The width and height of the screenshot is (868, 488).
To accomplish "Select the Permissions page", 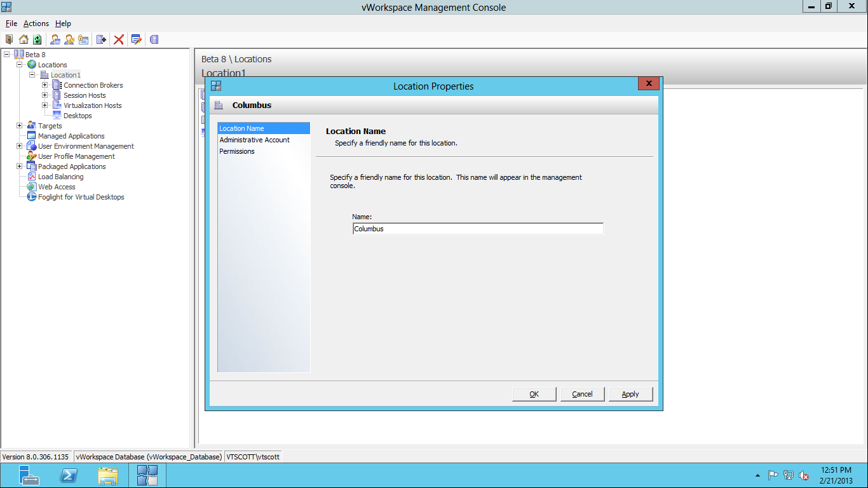I will pyautogui.click(x=264, y=151).
